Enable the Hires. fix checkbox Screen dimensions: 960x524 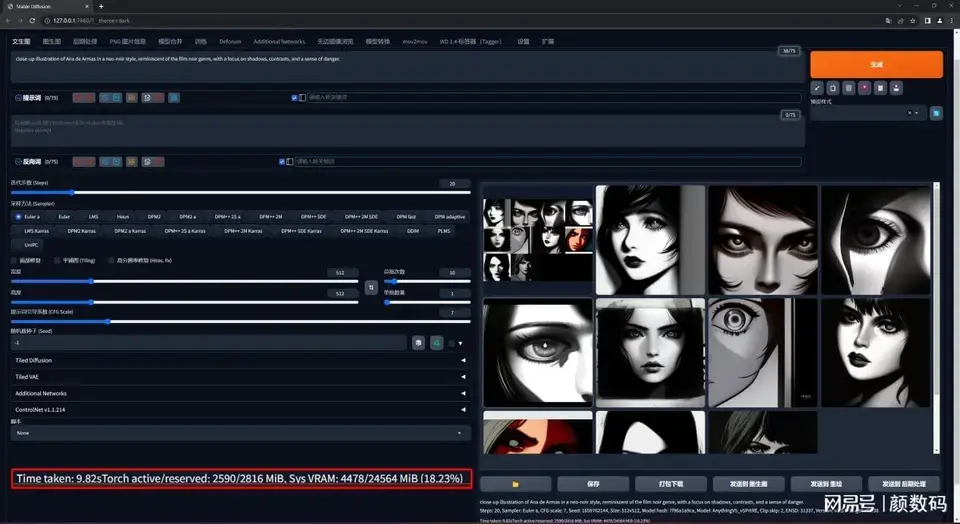click(x=110, y=260)
